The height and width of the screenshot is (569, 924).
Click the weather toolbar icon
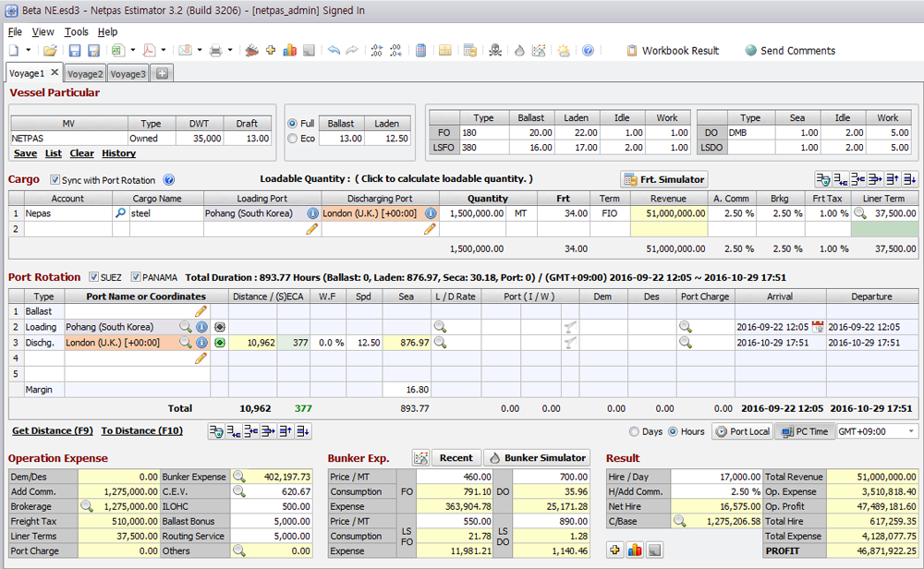(x=564, y=50)
